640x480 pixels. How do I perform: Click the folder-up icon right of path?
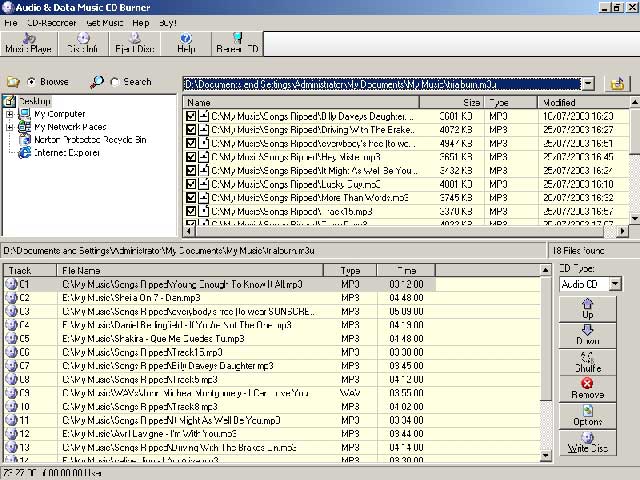(x=618, y=84)
